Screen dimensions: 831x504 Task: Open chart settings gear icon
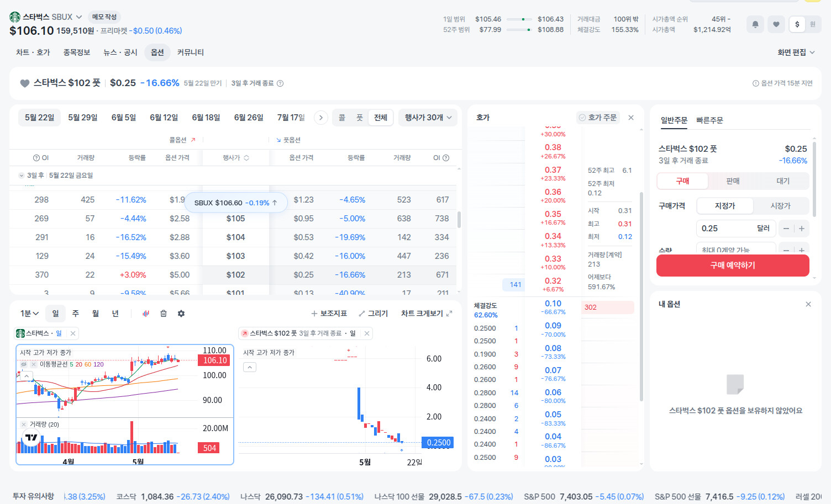pyautogui.click(x=181, y=314)
